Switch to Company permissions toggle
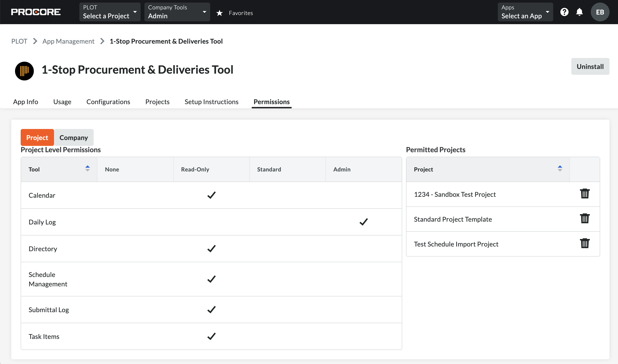 (74, 138)
